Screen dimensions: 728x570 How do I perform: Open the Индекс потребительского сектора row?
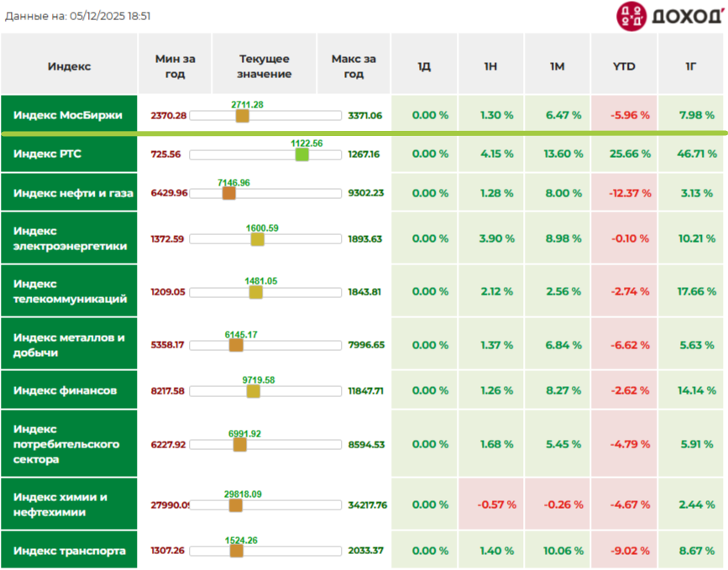point(69,444)
